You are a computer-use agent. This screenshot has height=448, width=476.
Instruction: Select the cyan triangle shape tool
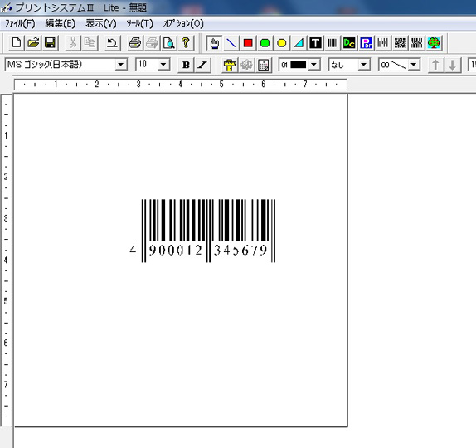click(x=299, y=43)
